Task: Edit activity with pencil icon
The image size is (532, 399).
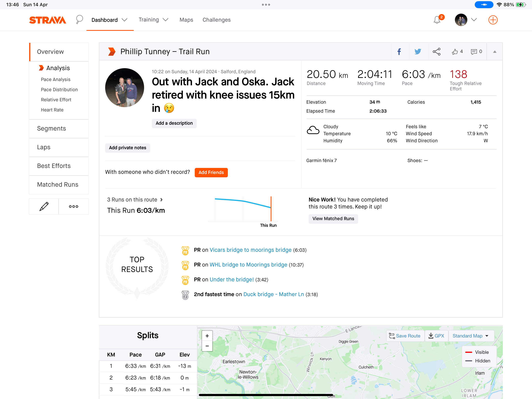Action: [x=44, y=207]
